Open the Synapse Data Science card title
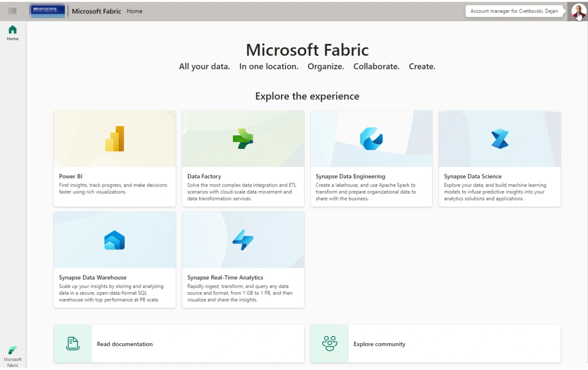The image size is (588, 370). 472,176
